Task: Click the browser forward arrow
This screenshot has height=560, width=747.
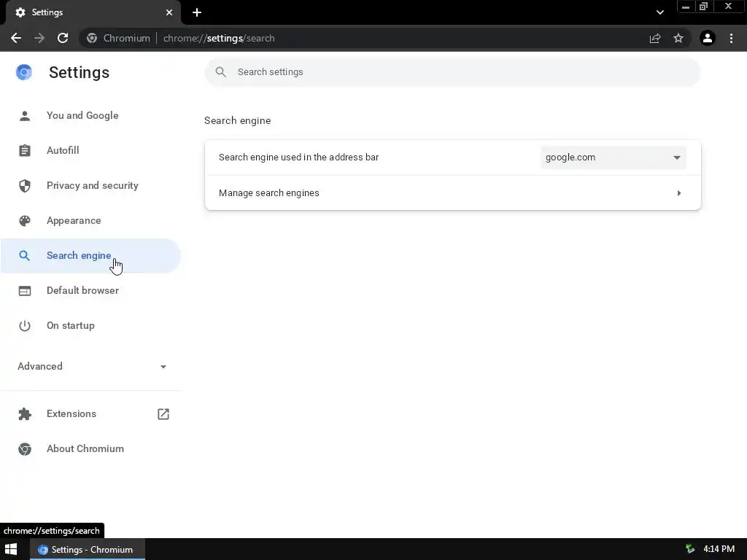Action: click(39, 38)
